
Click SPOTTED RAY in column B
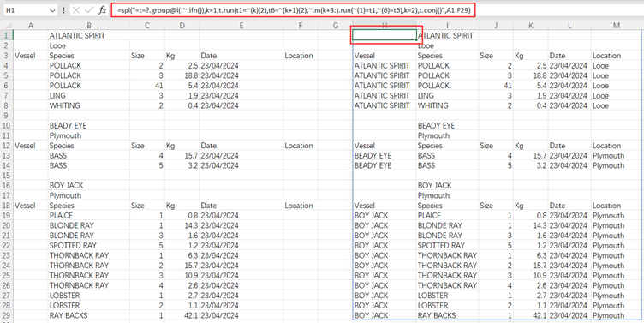click(73, 245)
